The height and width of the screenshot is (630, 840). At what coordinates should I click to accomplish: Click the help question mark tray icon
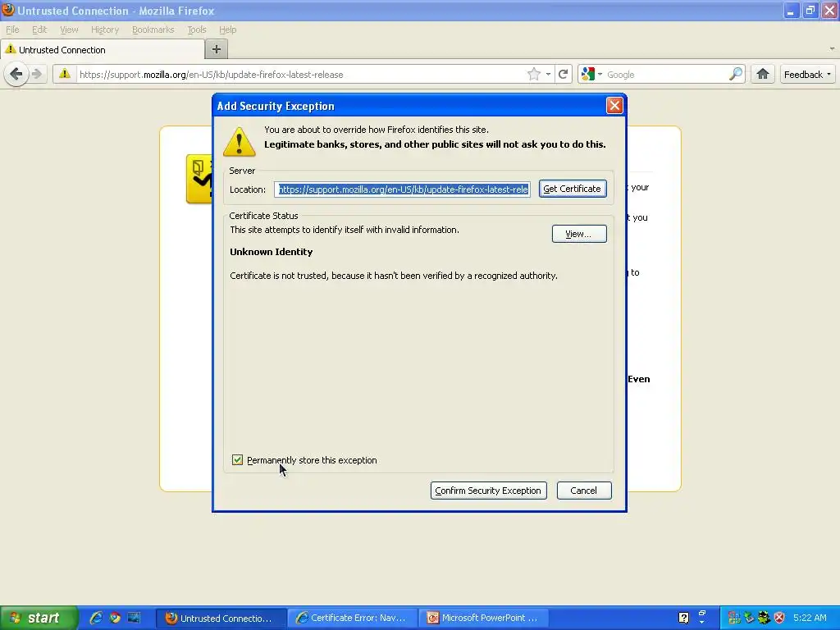tap(683, 618)
